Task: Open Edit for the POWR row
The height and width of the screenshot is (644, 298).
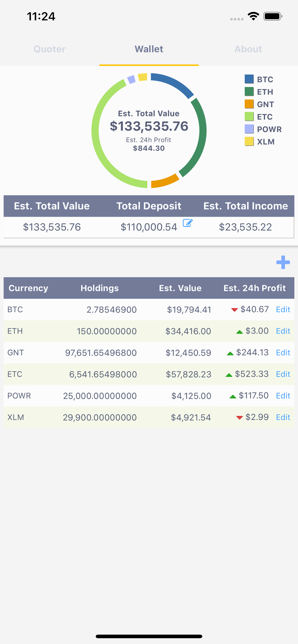Action: tap(283, 396)
